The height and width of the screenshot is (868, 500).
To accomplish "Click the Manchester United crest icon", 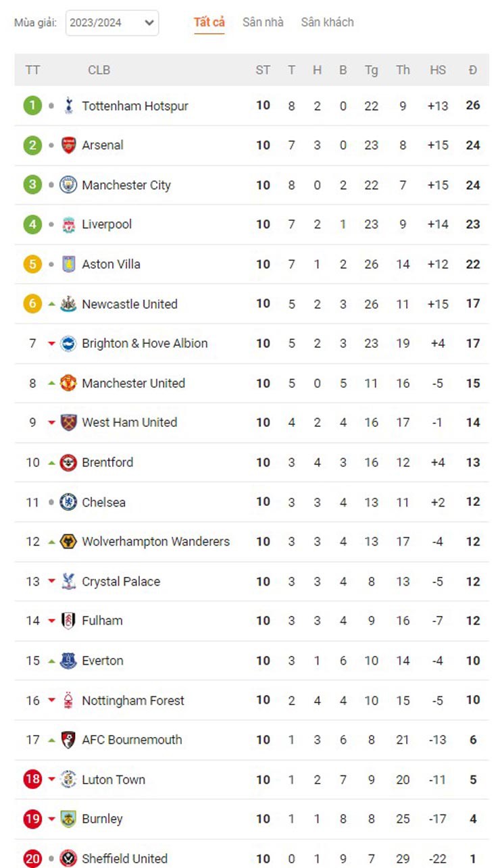I will pos(68,383).
